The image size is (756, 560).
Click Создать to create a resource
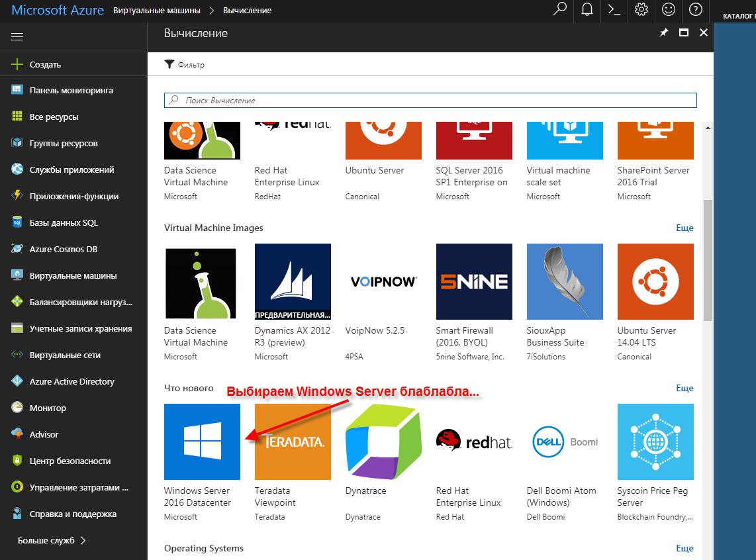(45, 65)
